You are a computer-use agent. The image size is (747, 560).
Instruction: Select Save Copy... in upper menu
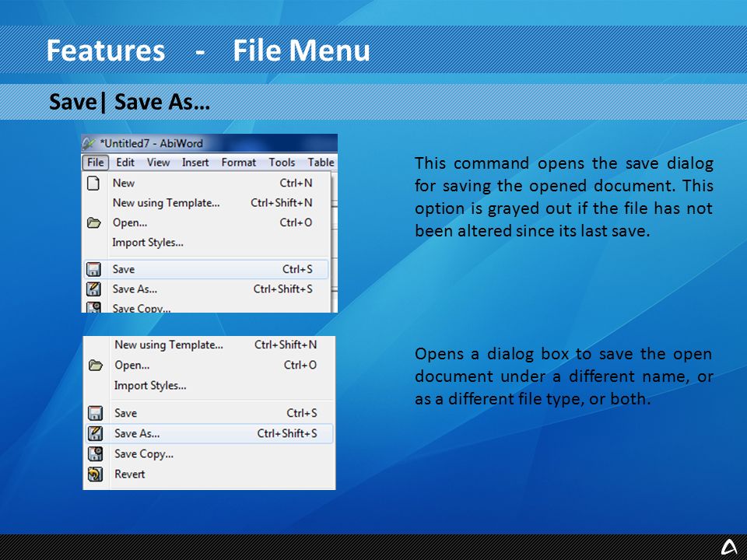click(206, 308)
